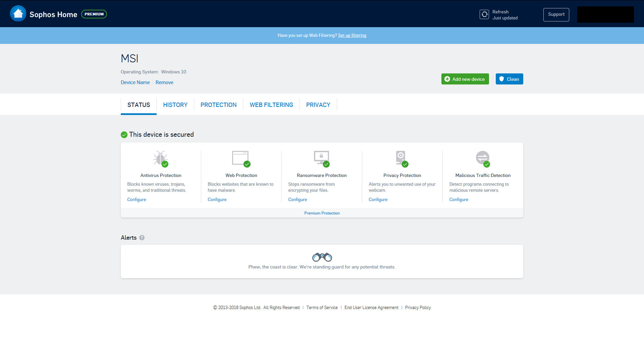644x362 pixels.
Task: Click the Malicious Traffic Detection icon
Action: [483, 159]
